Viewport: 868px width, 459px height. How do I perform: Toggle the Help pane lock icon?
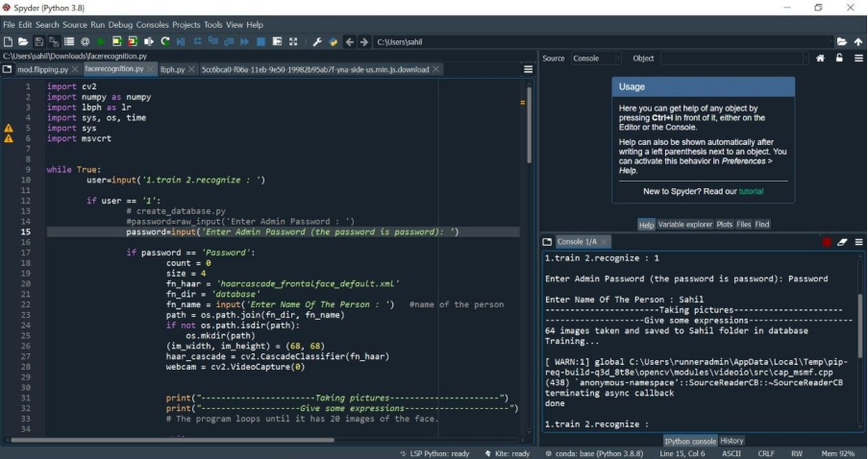coord(839,58)
